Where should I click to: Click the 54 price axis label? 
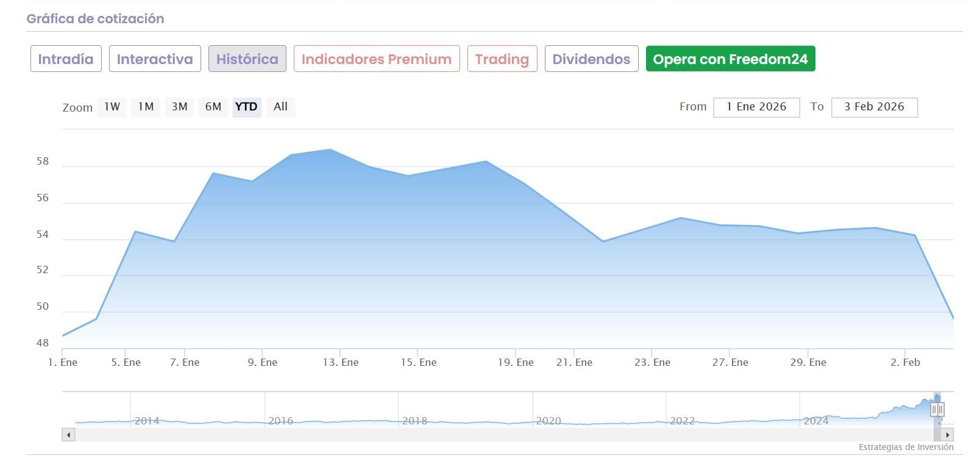click(x=43, y=235)
